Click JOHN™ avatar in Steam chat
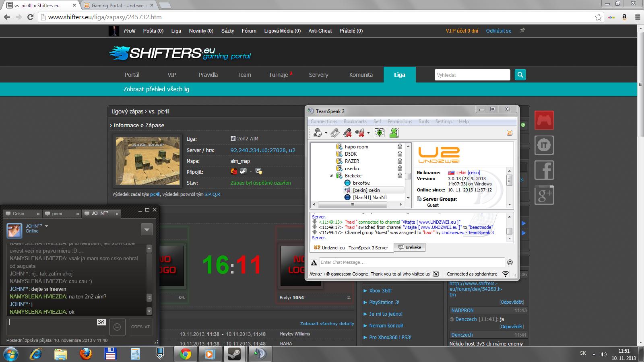 [14, 230]
